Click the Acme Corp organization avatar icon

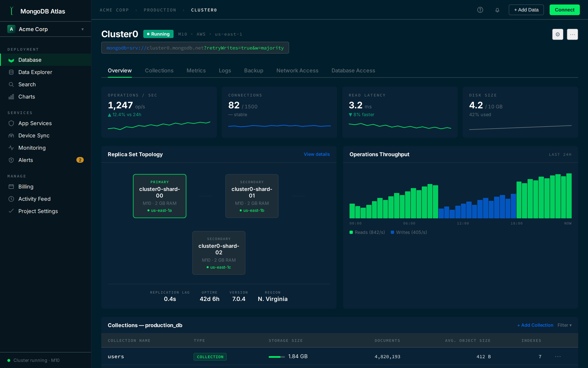pos(11,29)
